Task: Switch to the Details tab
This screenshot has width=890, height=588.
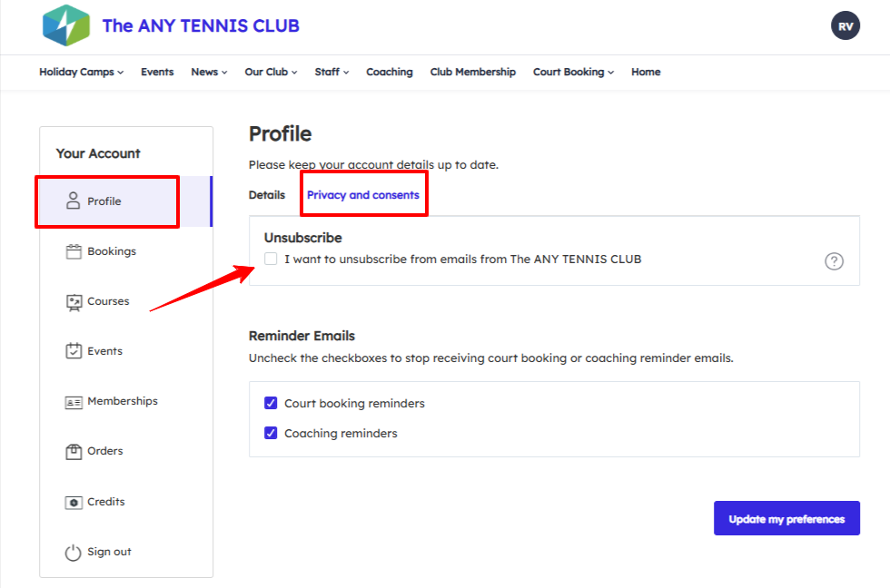Action: pos(267,195)
